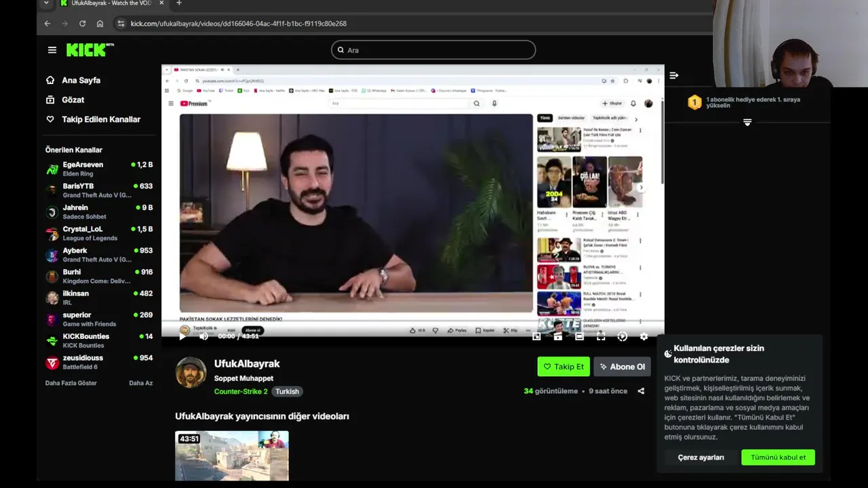This screenshot has height=488, width=868.
Task: Click the heart icon beside Takip Edilen Kanallar
Action: 50,119
